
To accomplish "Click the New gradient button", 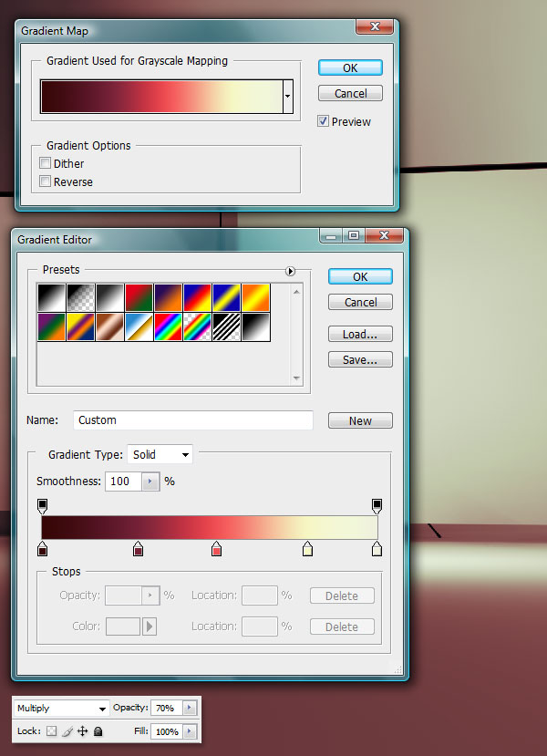I will [360, 421].
